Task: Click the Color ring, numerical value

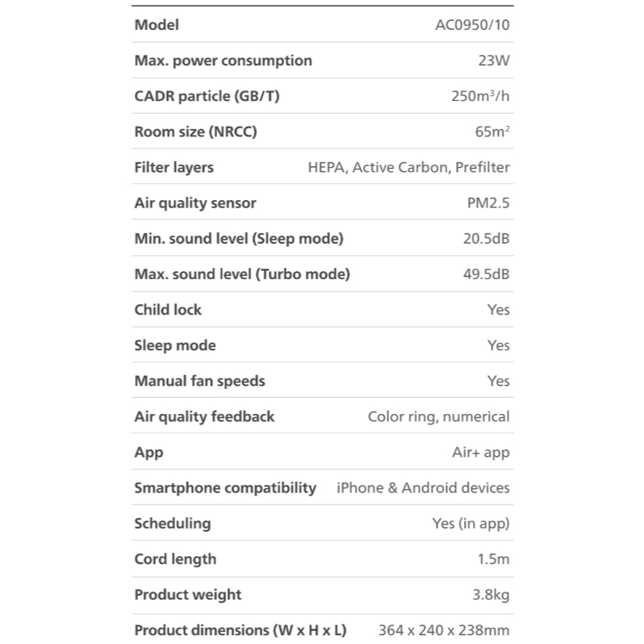Action: click(x=438, y=416)
